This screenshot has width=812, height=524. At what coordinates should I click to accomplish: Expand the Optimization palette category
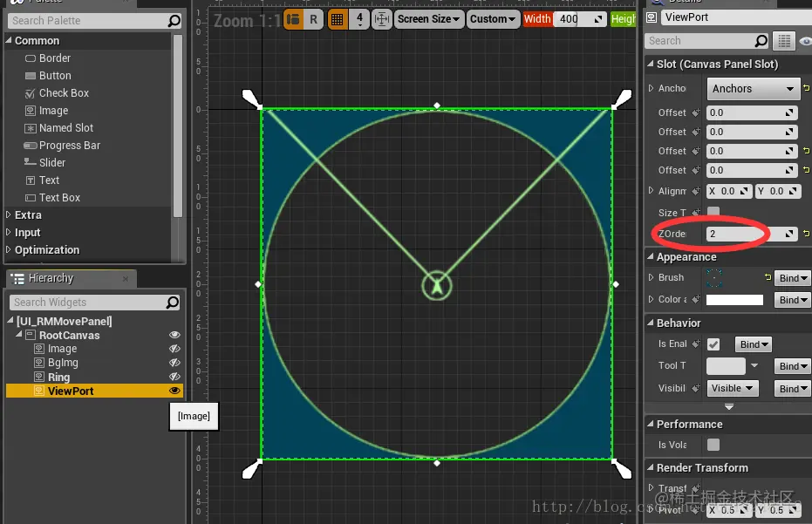pyautogui.click(x=9, y=249)
